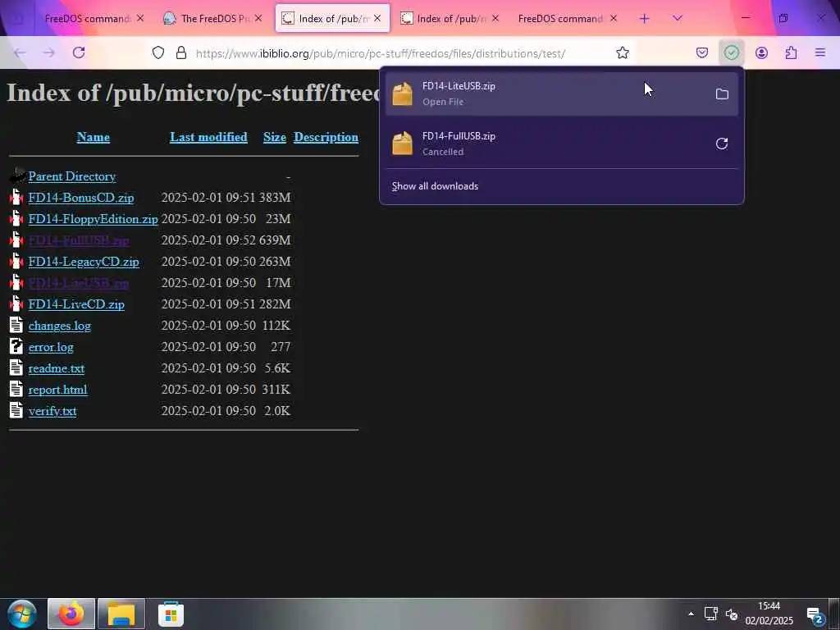
Task: Go back to the previous page
Action: (x=20, y=52)
